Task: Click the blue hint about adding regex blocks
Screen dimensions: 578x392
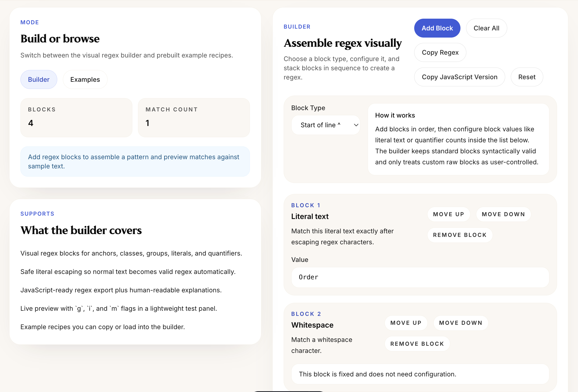Action: [135, 162]
